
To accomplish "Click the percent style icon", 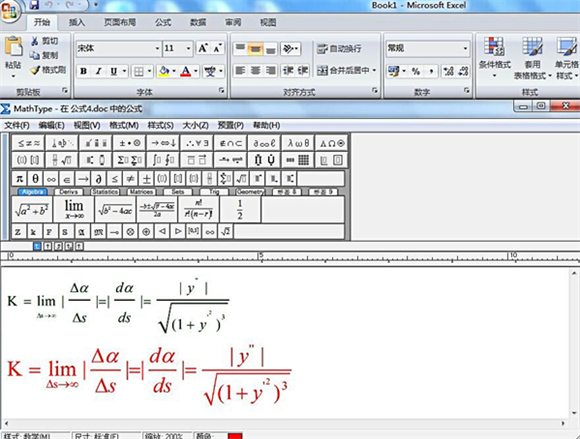I will [x=416, y=71].
